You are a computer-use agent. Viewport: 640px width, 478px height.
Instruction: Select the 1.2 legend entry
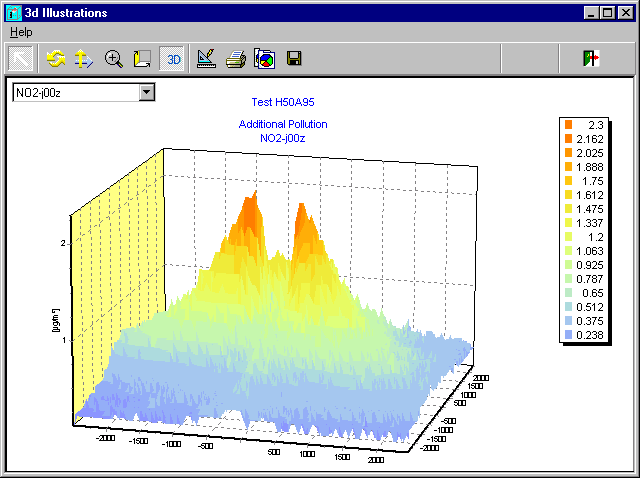pyautogui.click(x=584, y=237)
